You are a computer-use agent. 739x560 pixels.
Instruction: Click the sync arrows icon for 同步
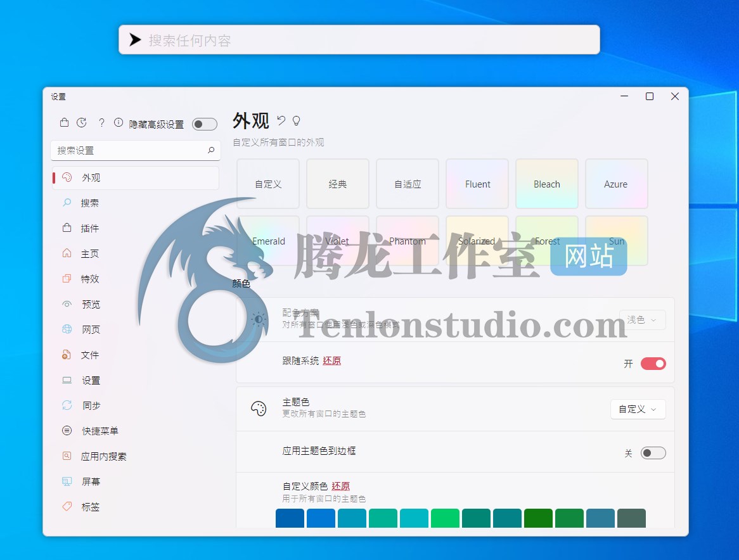coord(67,405)
